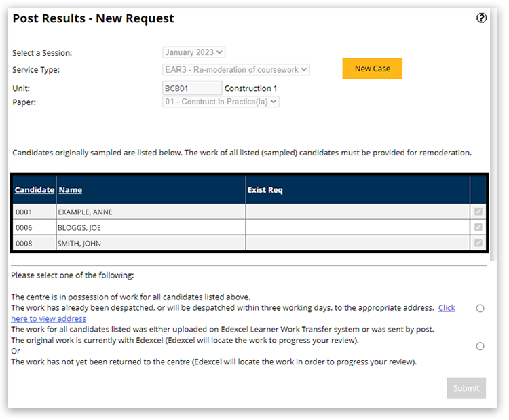
Task: Open the Paper dropdown 01 - Construct.In Practice
Action: [x=221, y=102]
